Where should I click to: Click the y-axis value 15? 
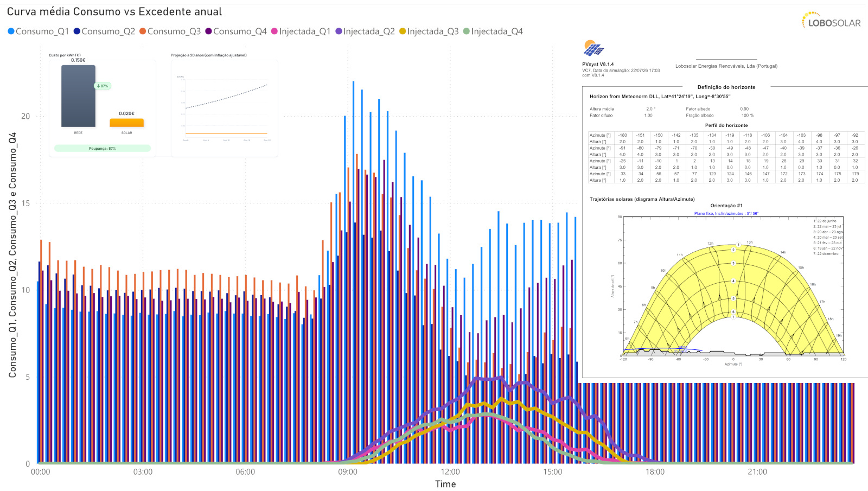[25, 203]
